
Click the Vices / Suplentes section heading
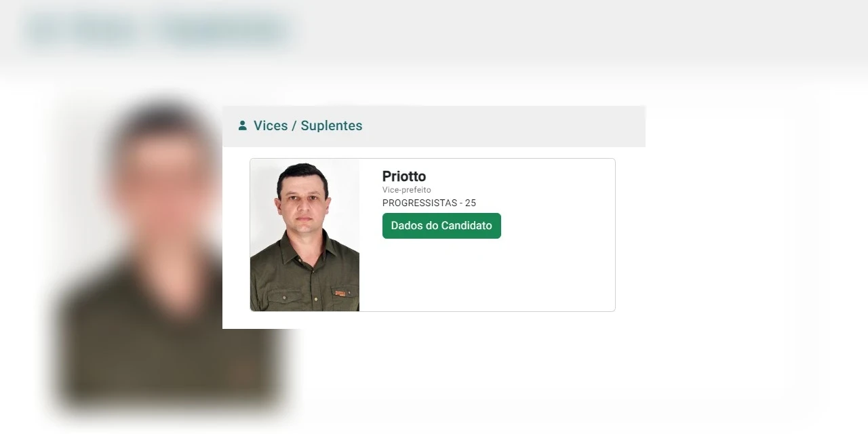pos(308,125)
